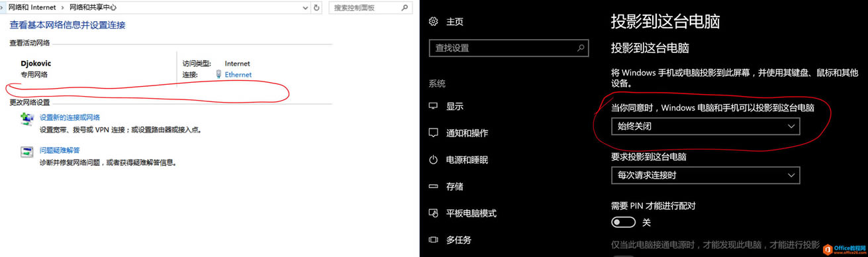Viewport: 868px width, 257px height.
Task: Click the notifications speech-bubble icon
Action: [x=434, y=133]
